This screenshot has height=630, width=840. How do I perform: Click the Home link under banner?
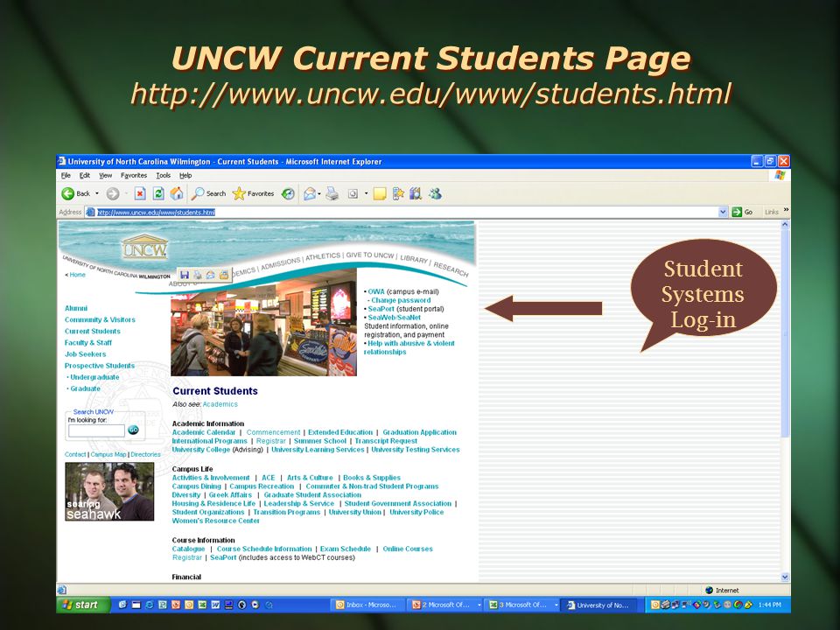77,275
